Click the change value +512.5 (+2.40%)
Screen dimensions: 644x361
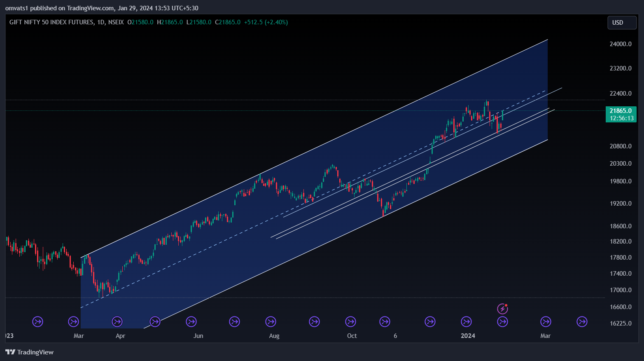pyautogui.click(x=266, y=22)
